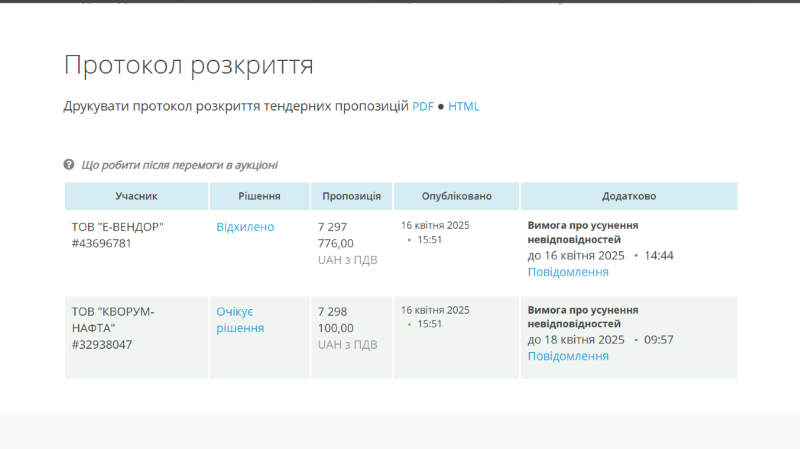
Task: Click the 7 298 100,00 bid amount
Action: pos(335,319)
